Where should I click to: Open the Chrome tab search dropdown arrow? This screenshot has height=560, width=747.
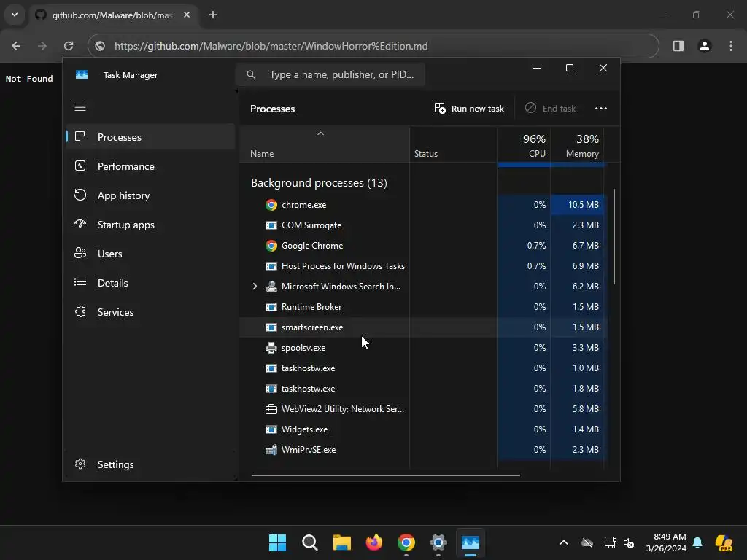point(15,15)
